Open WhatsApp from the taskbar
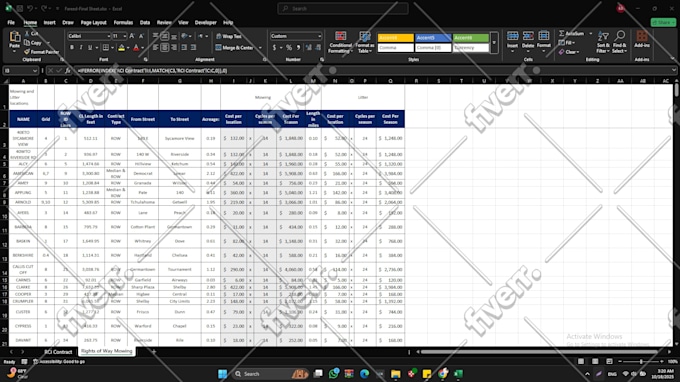 coord(333,374)
